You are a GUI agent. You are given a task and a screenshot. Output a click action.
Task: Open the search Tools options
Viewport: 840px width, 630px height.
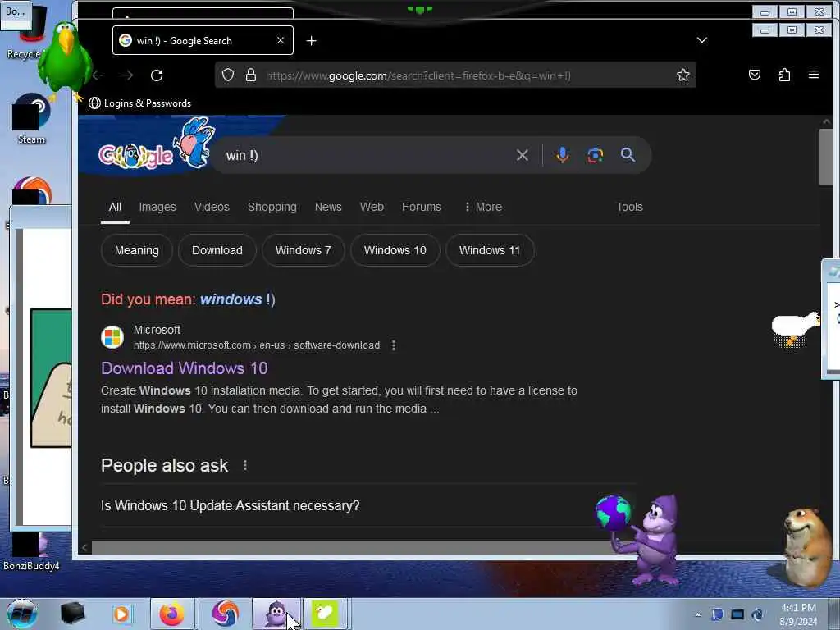[629, 207]
